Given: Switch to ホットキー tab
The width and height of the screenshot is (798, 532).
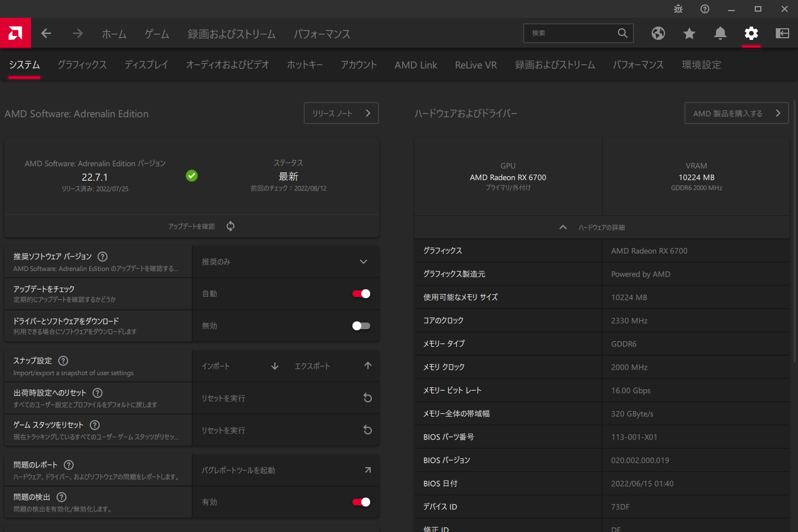Looking at the screenshot, I should (305, 65).
